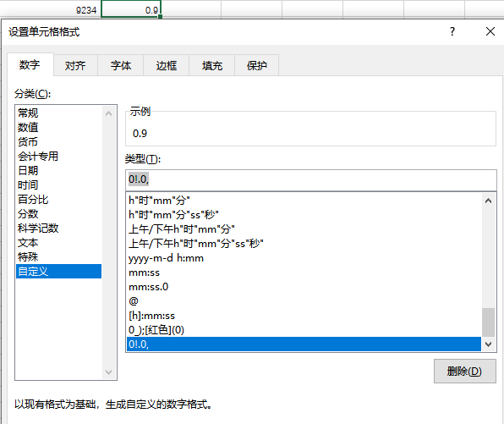The image size is (504, 424).
Task: Click the format list scrollbar thumb
Action: click(x=488, y=322)
